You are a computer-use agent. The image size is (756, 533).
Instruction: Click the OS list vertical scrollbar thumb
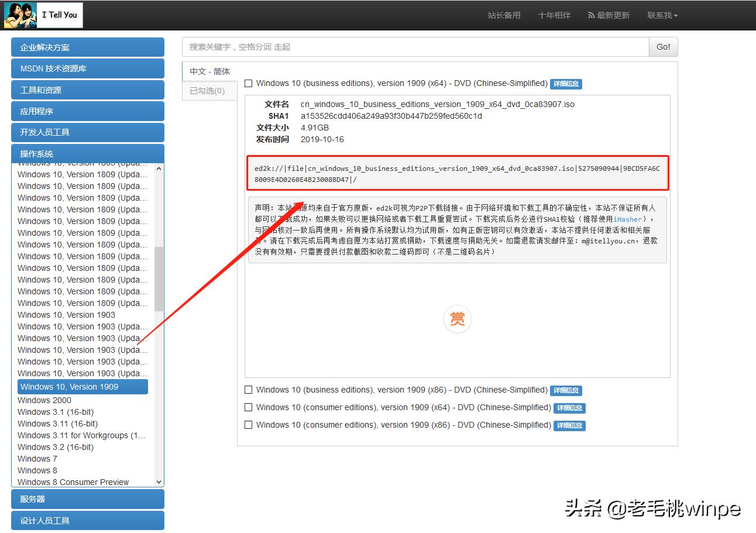coord(159,278)
